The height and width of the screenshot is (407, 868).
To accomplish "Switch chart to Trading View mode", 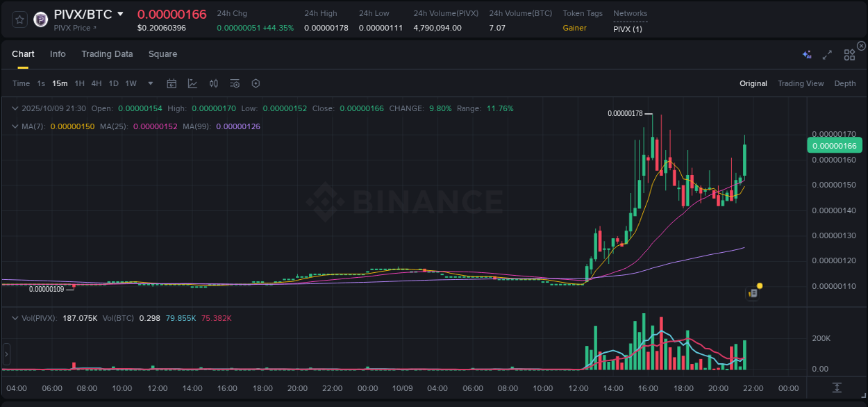I will (801, 83).
